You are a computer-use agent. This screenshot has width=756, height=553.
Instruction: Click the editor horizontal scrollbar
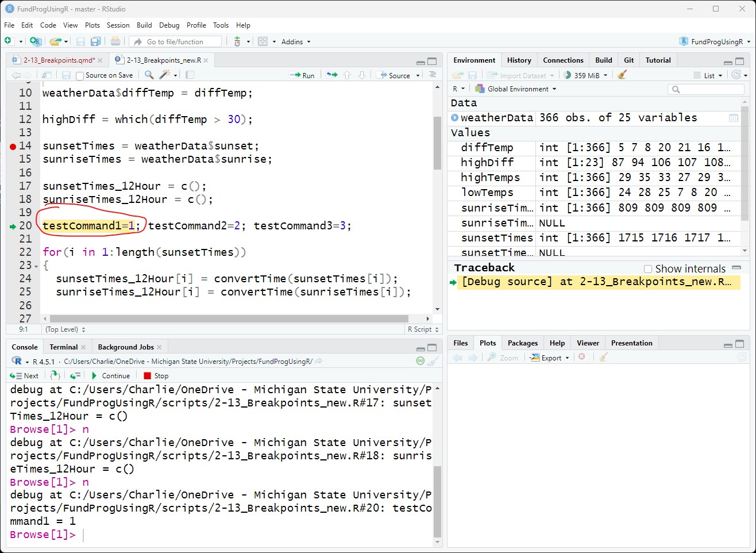(229, 318)
